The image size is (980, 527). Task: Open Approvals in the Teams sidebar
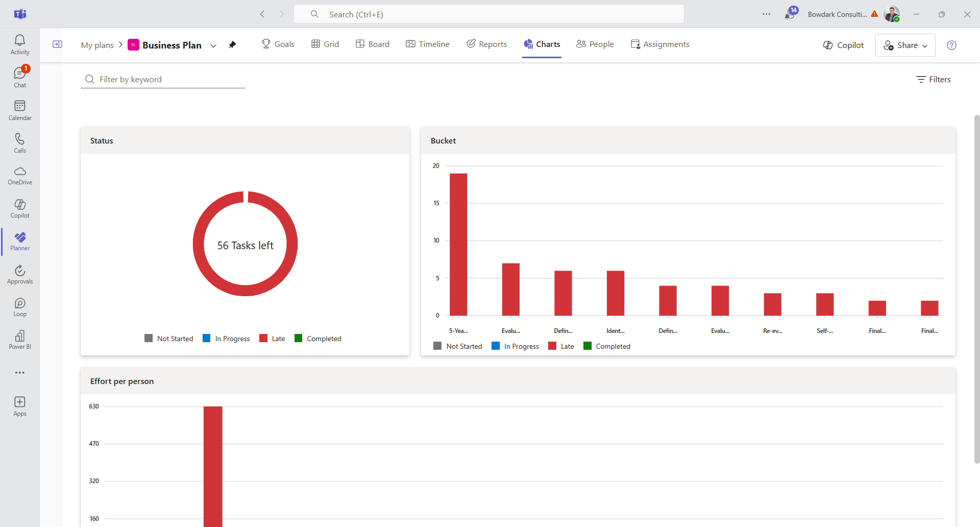(20, 274)
